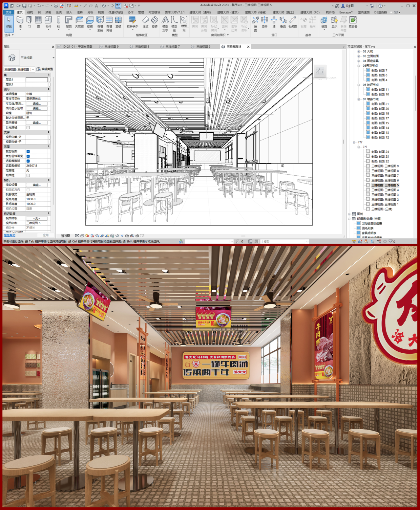Click the 老虎窗 (Dormer) opening icon

(292, 22)
